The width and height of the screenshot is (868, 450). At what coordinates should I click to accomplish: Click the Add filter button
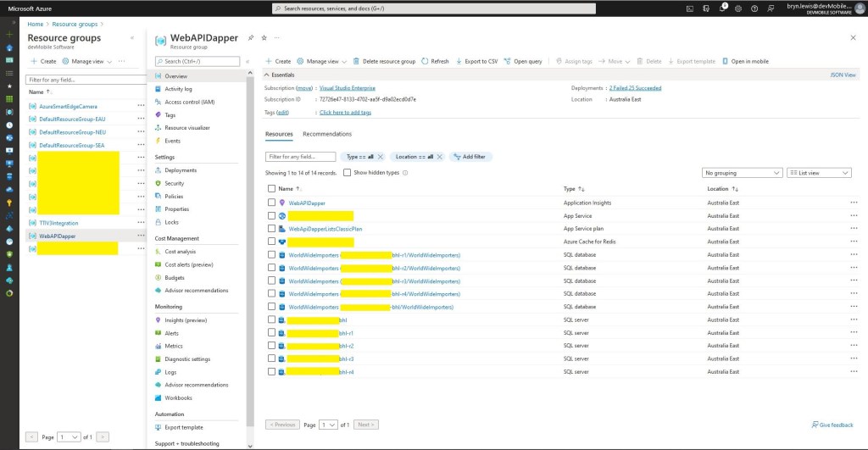468,157
